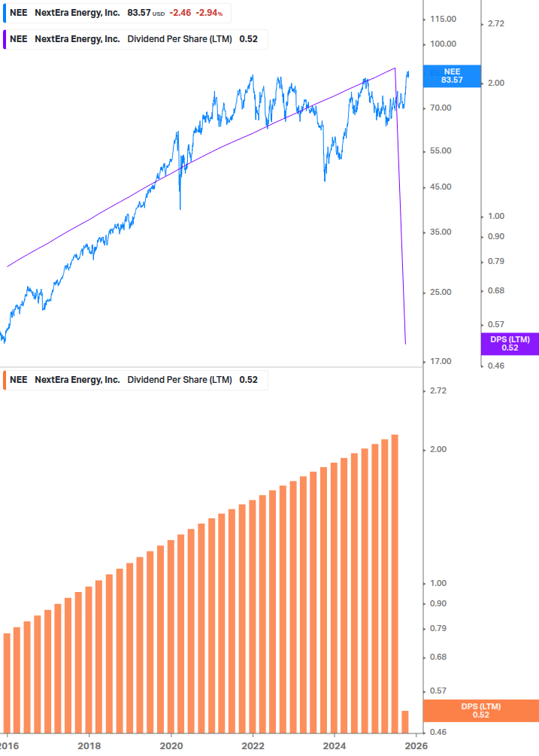This screenshot has width=539, height=756.
Task: Click 2.00 on the lower pane axis
Action: pyautogui.click(x=438, y=449)
